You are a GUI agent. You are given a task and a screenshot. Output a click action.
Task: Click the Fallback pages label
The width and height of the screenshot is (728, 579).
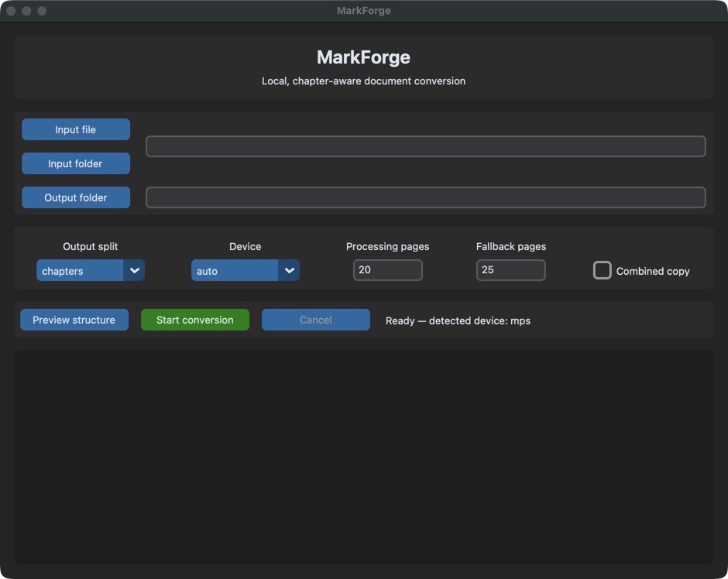tap(511, 246)
